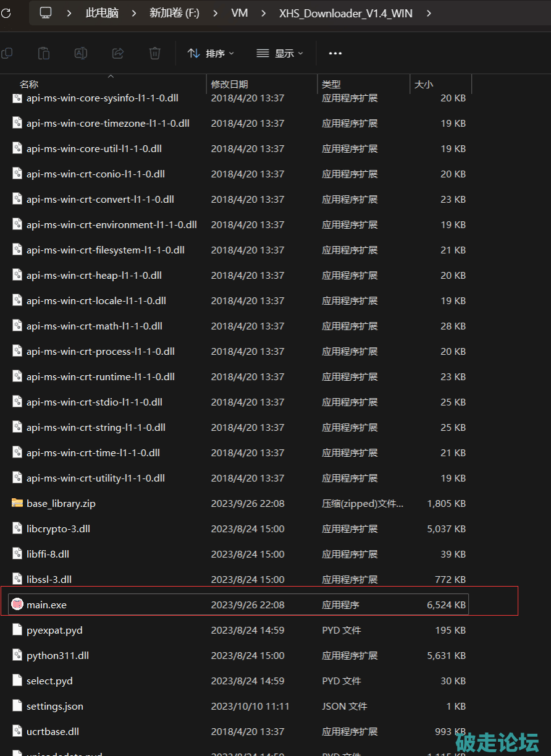Click the delete trash icon
Screen dimensions: 551x756
pyautogui.click(x=155, y=54)
